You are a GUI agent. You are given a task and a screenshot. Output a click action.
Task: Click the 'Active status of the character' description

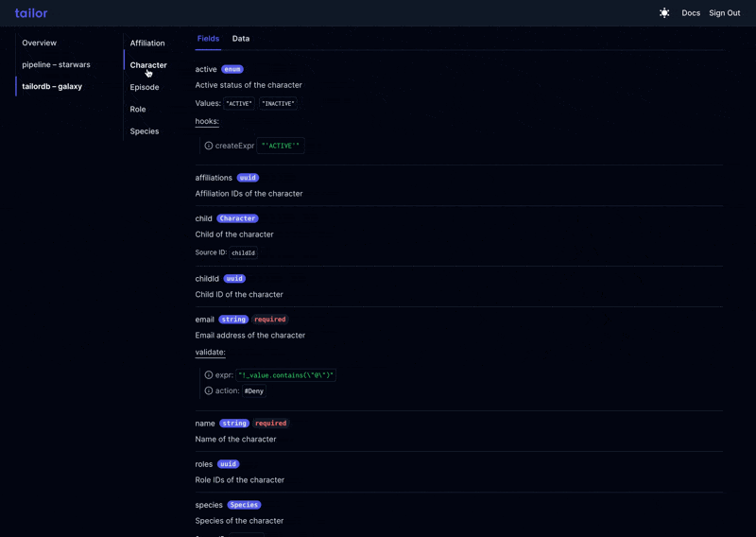click(249, 85)
